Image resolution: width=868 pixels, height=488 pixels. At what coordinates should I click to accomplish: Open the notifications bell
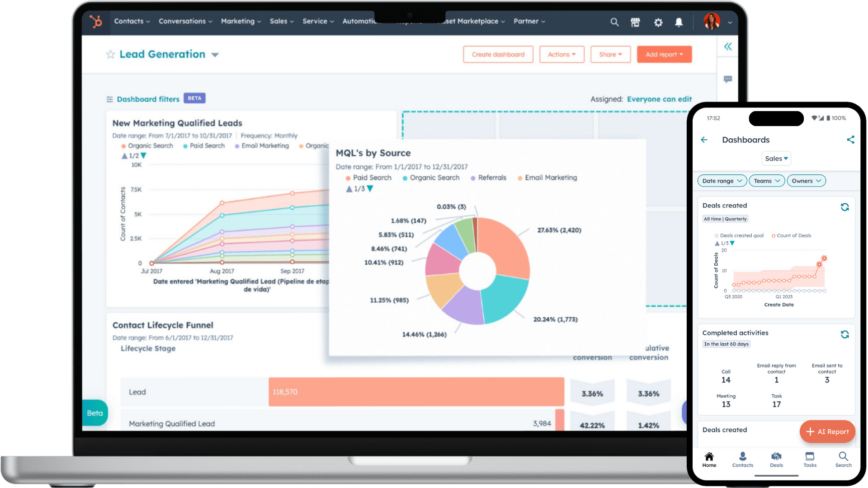pyautogui.click(x=679, y=22)
